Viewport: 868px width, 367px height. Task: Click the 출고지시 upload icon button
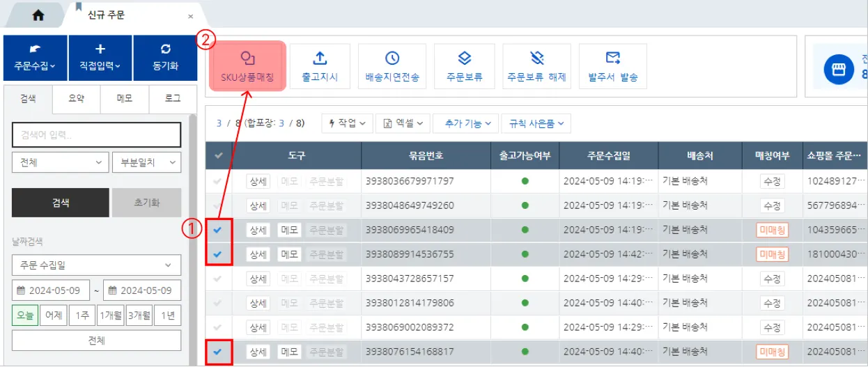coord(320,66)
